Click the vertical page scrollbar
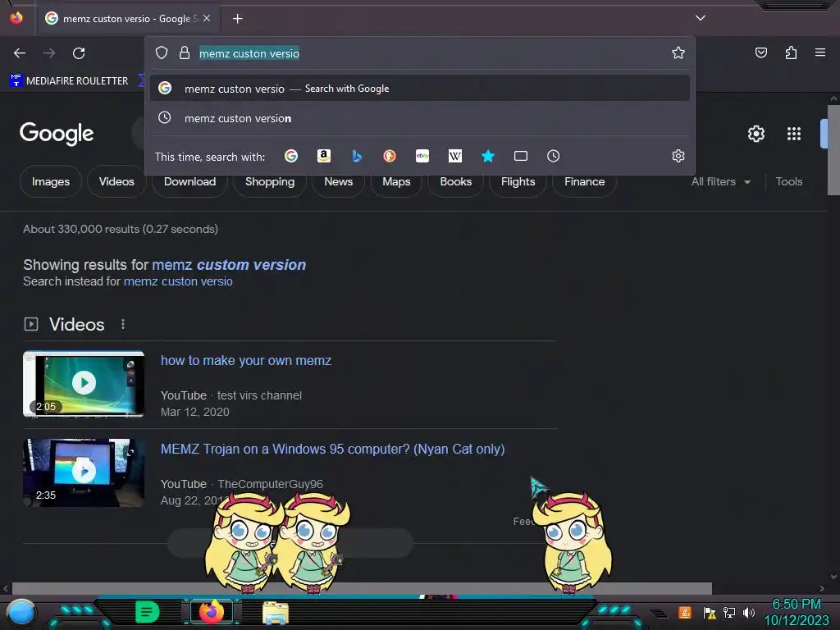The width and height of the screenshot is (840, 630). (x=833, y=150)
